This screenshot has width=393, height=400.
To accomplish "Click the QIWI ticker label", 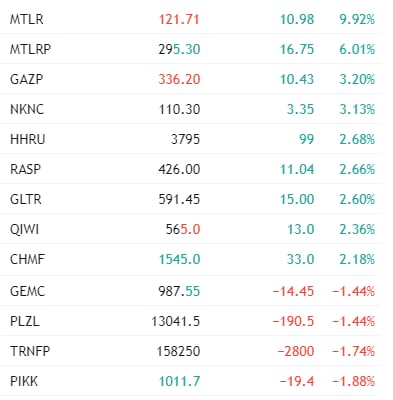I will coord(24,229).
